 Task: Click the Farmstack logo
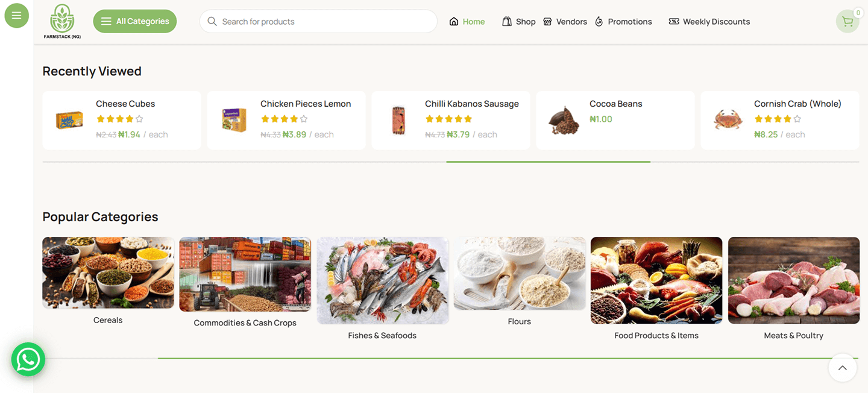pos(62,22)
